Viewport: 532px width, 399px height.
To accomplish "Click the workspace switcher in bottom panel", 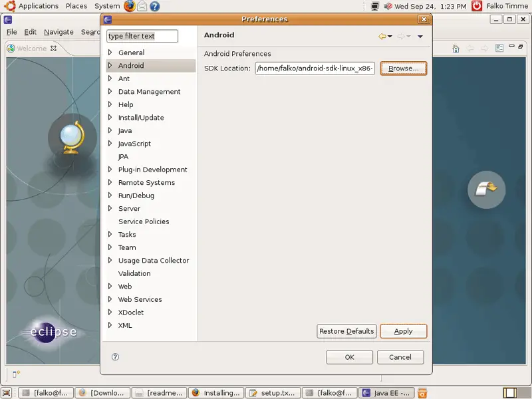I will tap(510, 393).
